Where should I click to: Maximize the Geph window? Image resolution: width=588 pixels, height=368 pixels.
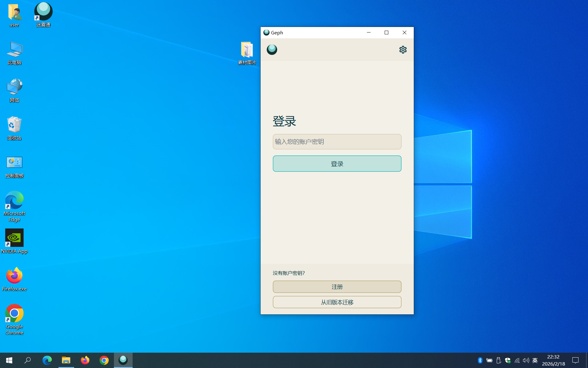[x=386, y=33]
